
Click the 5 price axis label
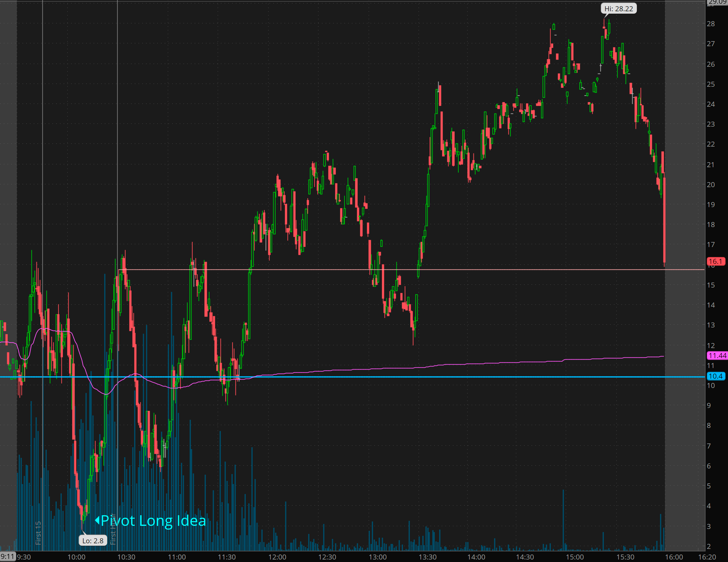click(709, 486)
